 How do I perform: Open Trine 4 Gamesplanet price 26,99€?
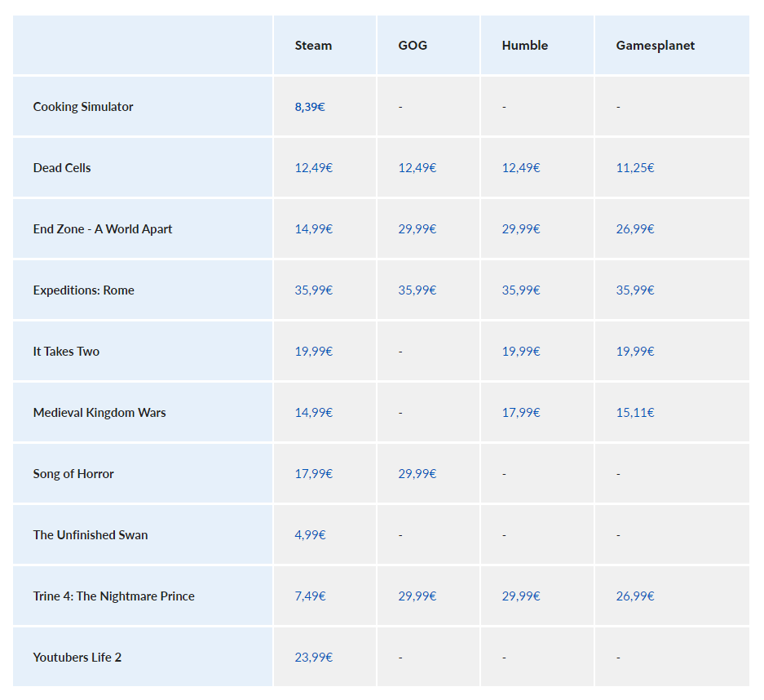635,596
